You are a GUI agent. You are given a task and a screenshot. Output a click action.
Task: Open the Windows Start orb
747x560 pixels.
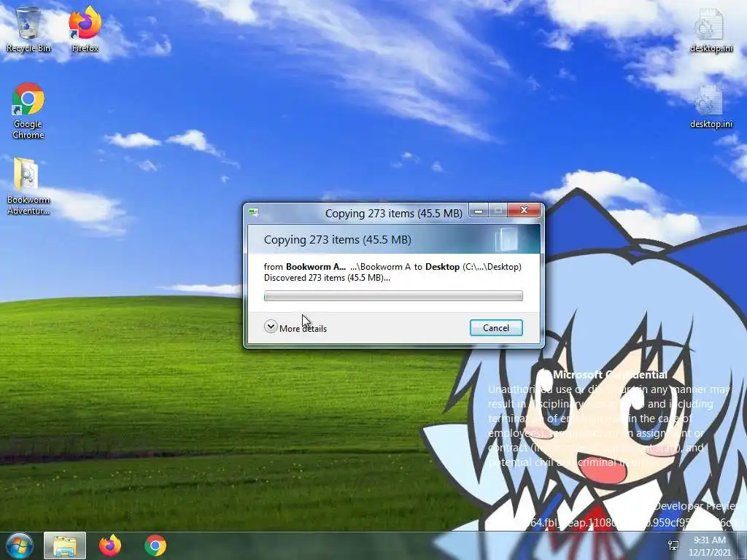[x=19, y=545]
